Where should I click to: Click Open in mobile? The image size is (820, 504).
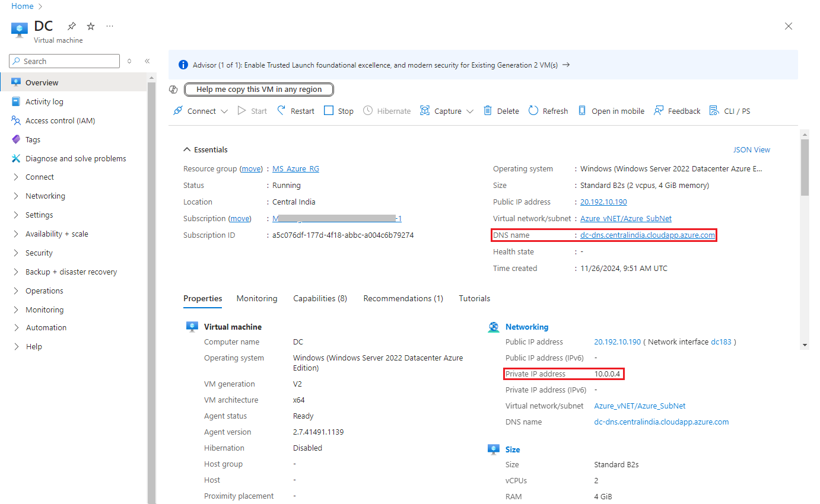[x=611, y=111]
